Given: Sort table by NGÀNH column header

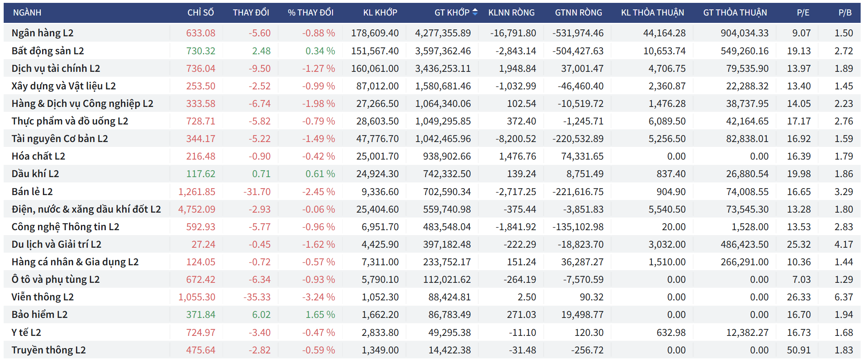Looking at the screenshot, I should (x=27, y=13).
